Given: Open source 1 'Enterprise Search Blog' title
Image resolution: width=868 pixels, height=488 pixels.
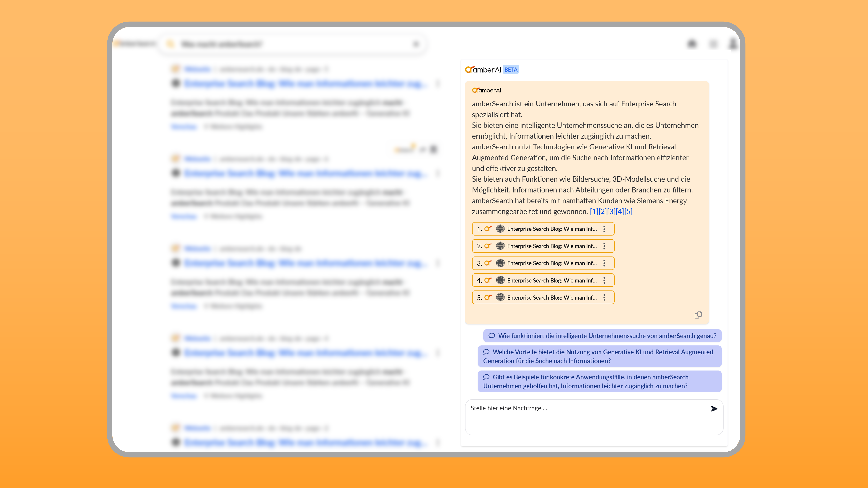Looking at the screenshot, I should click(552, 229).
